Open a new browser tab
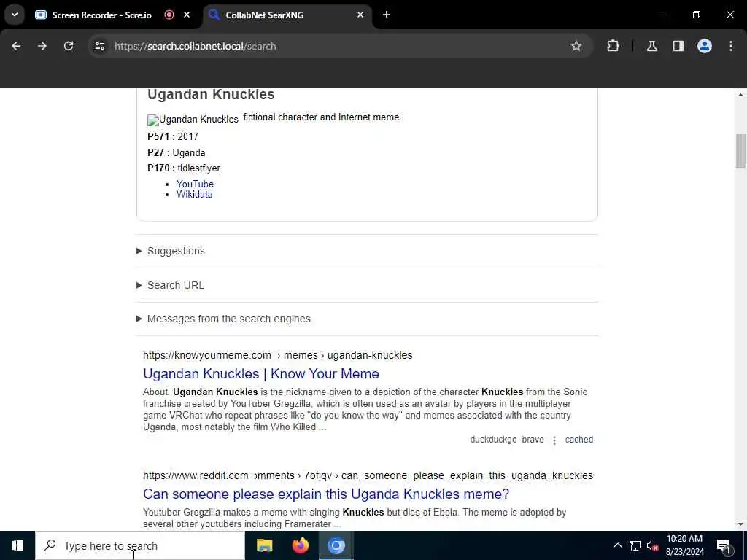Viewport: 747px width, 560px height. (x=387, y=15)
